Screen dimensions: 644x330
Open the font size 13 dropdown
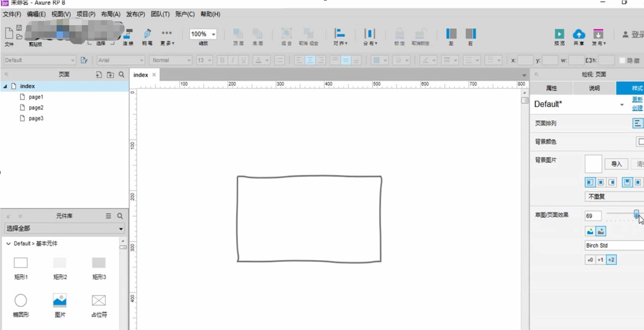[x=205, y=60]
